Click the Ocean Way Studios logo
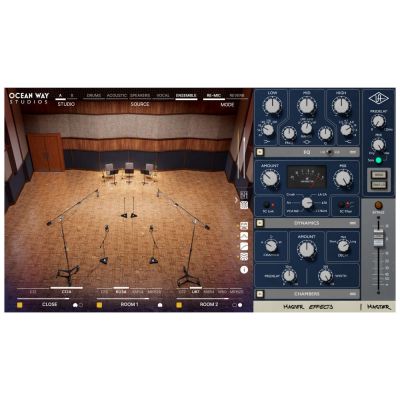Screen dimensions: 400x400 [x=29, y=98]
